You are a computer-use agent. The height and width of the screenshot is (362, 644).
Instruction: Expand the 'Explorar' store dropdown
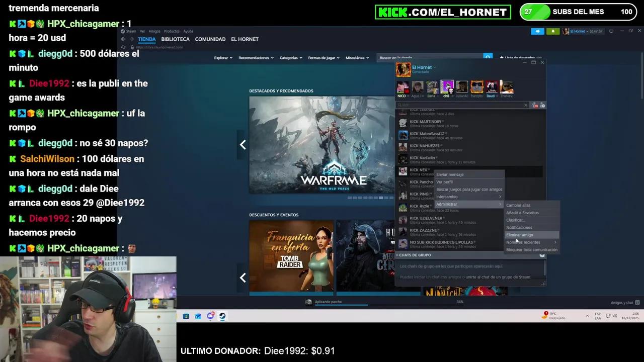point(223,58)
